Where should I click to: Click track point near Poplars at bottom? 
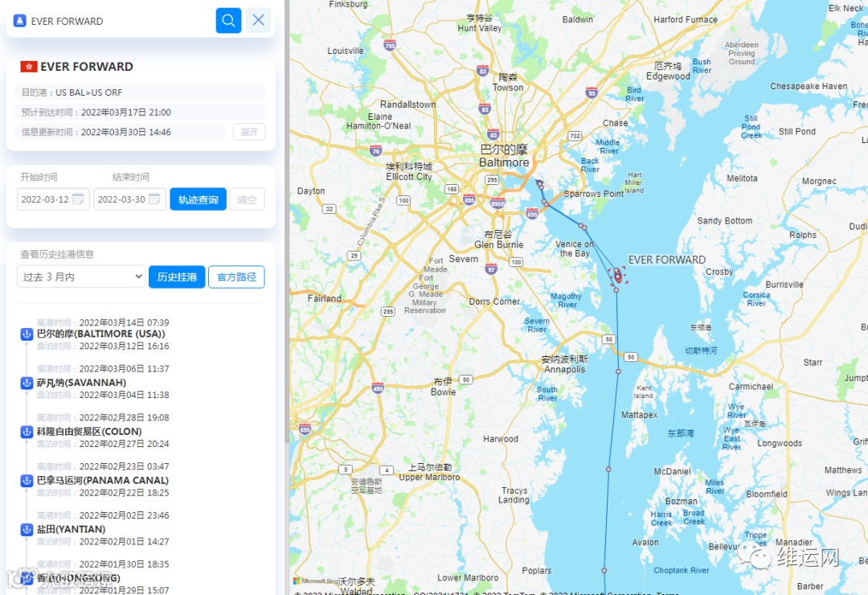coord(604,570)
